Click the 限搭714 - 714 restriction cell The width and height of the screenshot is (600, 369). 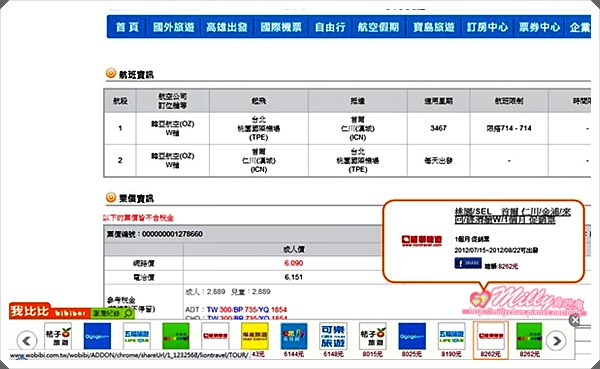(509, 128)
